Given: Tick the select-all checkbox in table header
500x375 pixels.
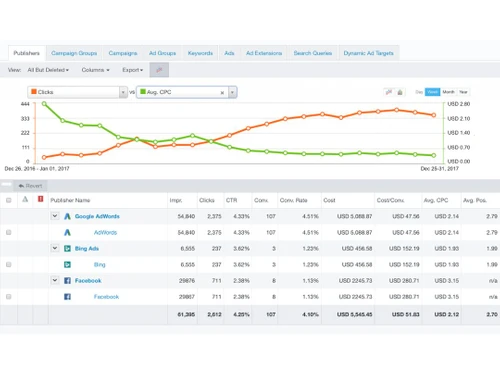Looking at the screenshot, I should (x=9, y=200).
